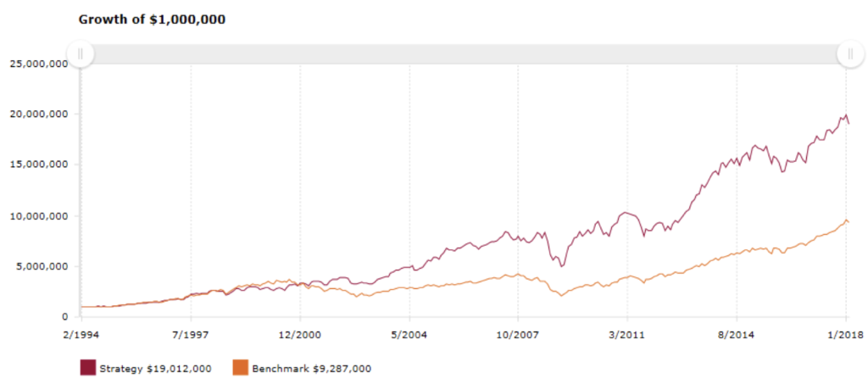Hide the Benchmark $9,287,000 series label

(311, 369)
